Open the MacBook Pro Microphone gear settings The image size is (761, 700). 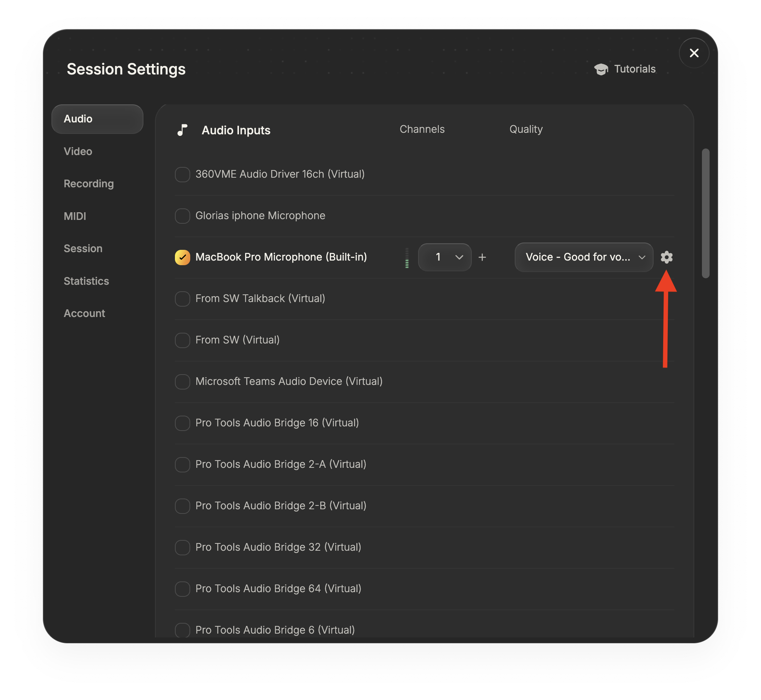click(x=667, y=257)
